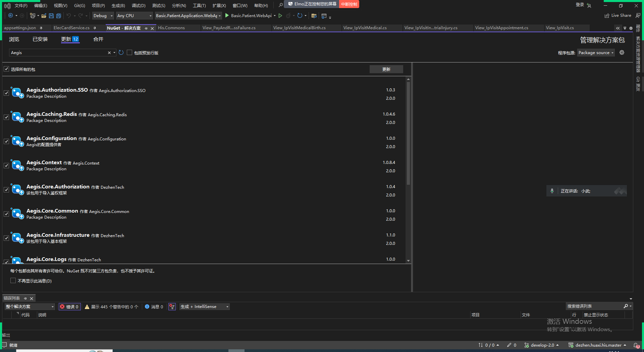Check the don't show this message again box

coord(13,280)
